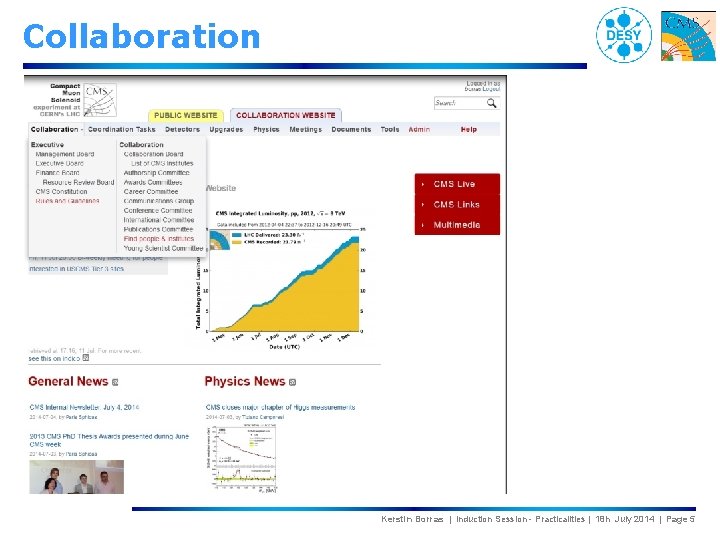
Task: Open Find people & institutes link
Action: point(158,239)
